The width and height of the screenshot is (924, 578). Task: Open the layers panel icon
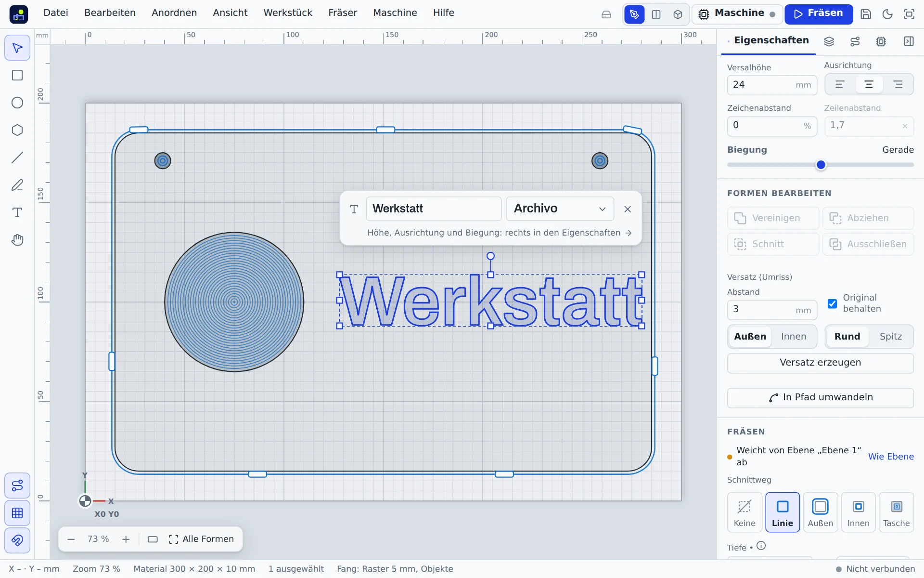click(x=829, y=41)
